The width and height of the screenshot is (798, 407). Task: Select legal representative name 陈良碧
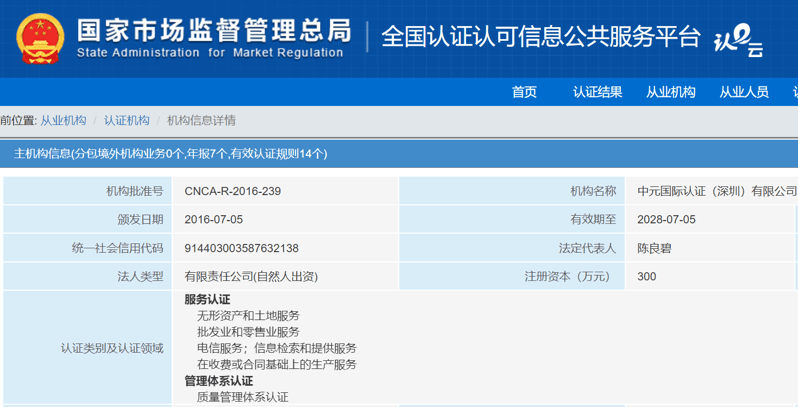654,248
